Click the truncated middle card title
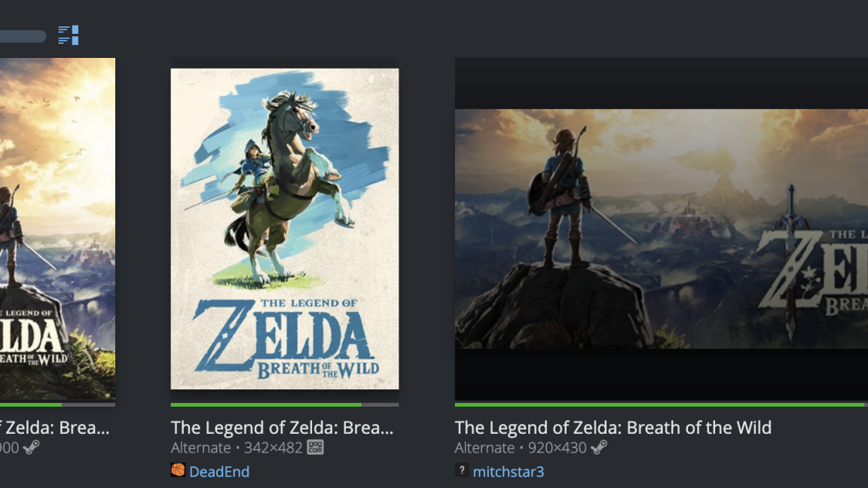Image resolution: width=868 pixels, height=488 pixels. (282, 427)
